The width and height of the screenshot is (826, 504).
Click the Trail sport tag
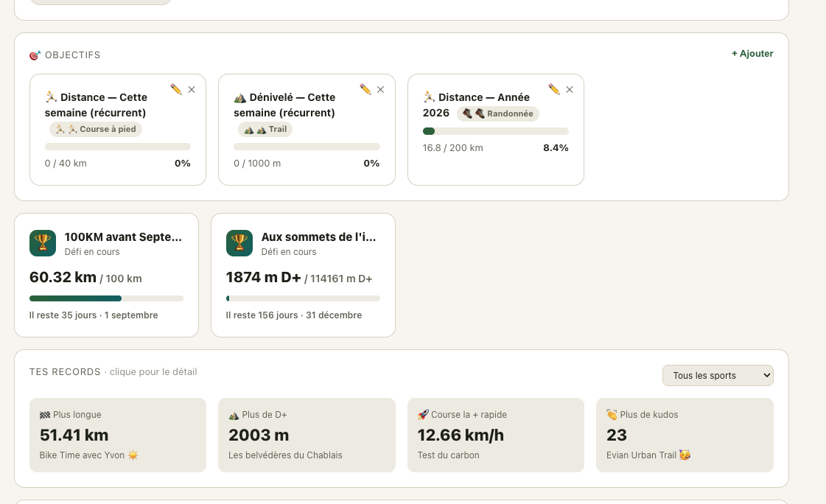[x=265, y=129]
